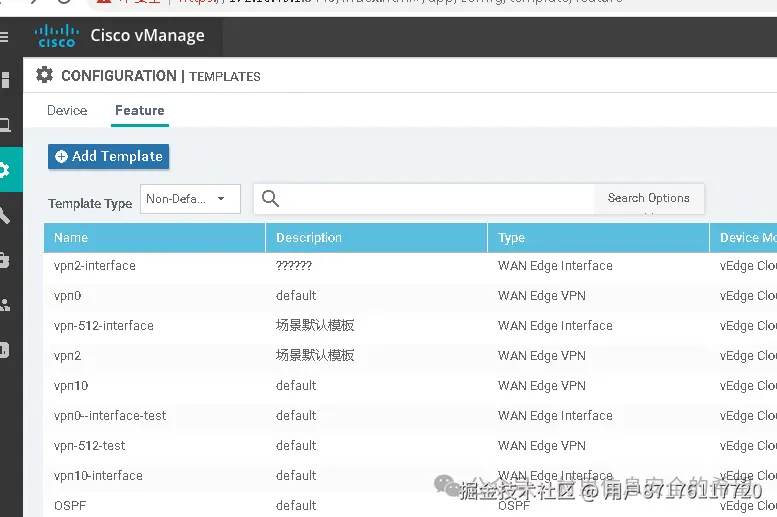Click the ?????? description cell

294,266
